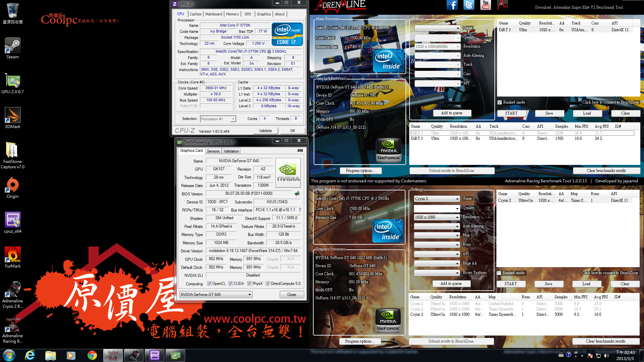Viewport: 644px width, 362px height.
Task: Open Windows Explorer from the taskbar
Action: pos(50,355)
